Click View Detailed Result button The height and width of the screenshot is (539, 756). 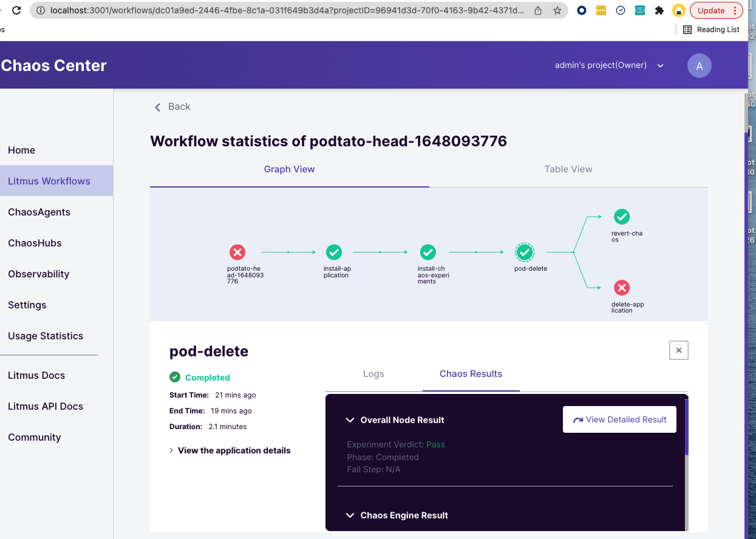pyautogui.click(x=619, y=419)
